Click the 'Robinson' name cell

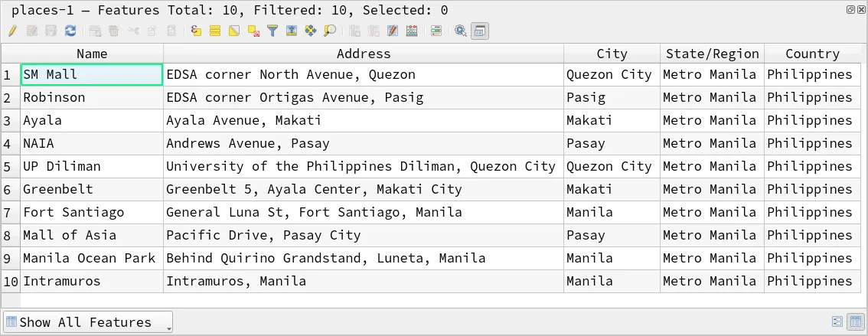[x=92, y=97]
